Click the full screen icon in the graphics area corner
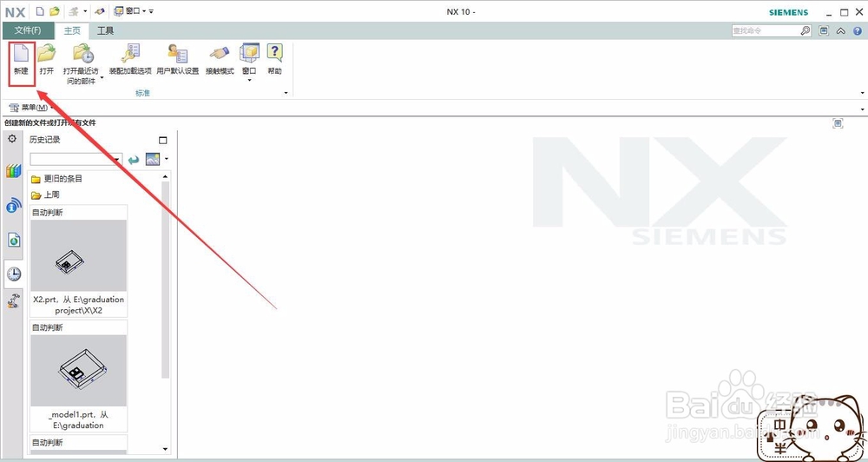 pyautogui.click(x=838, y=123)
